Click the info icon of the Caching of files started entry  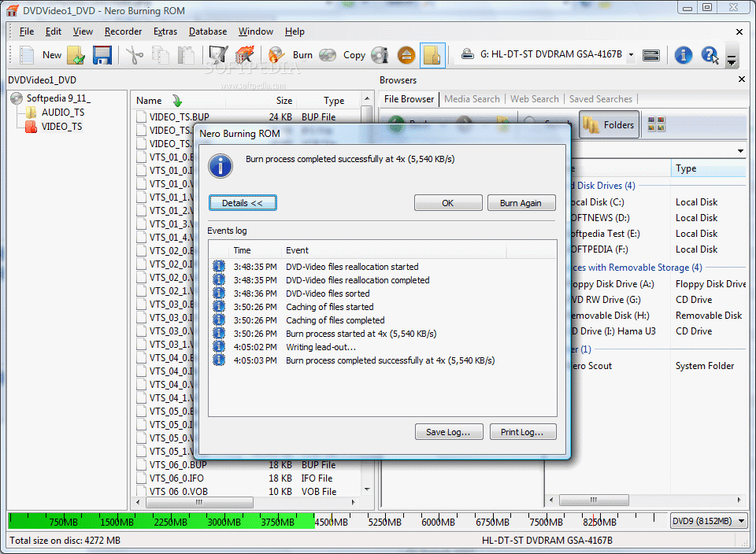click(219, 307)
